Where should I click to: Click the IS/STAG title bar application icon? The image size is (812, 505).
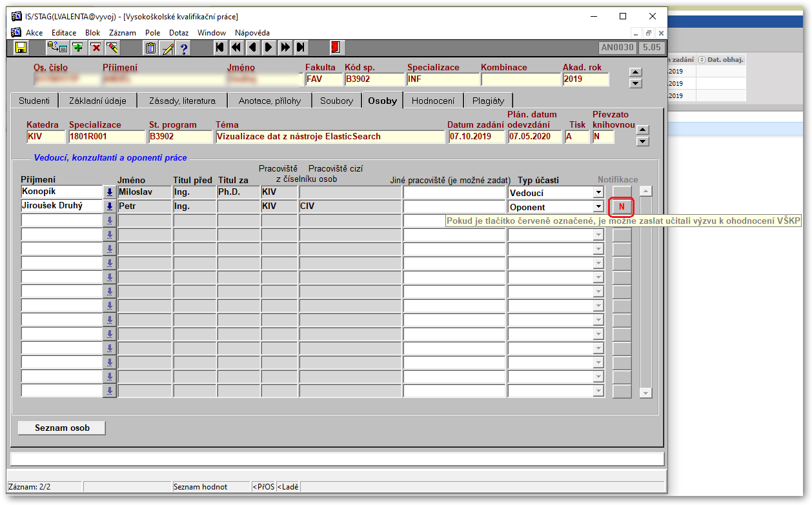(17, 16)
